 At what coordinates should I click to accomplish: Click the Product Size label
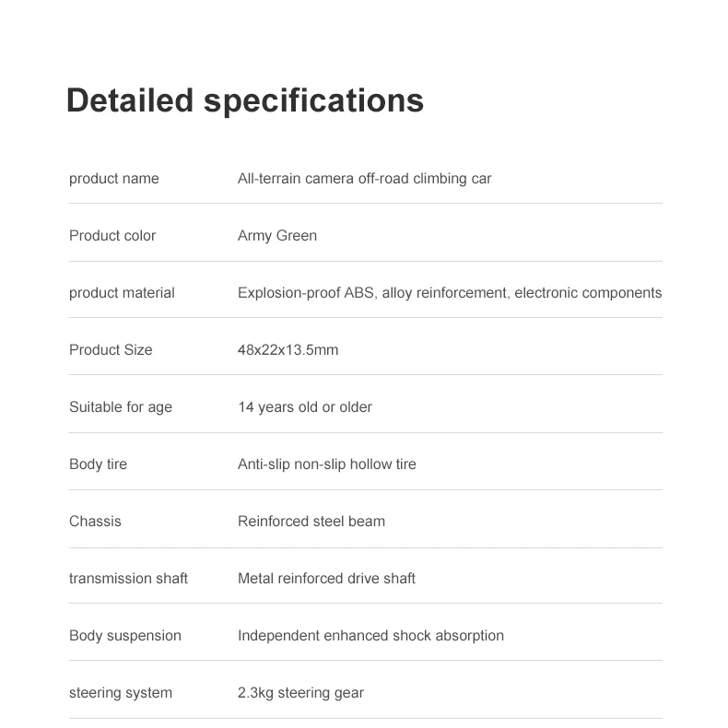(111, 350)
